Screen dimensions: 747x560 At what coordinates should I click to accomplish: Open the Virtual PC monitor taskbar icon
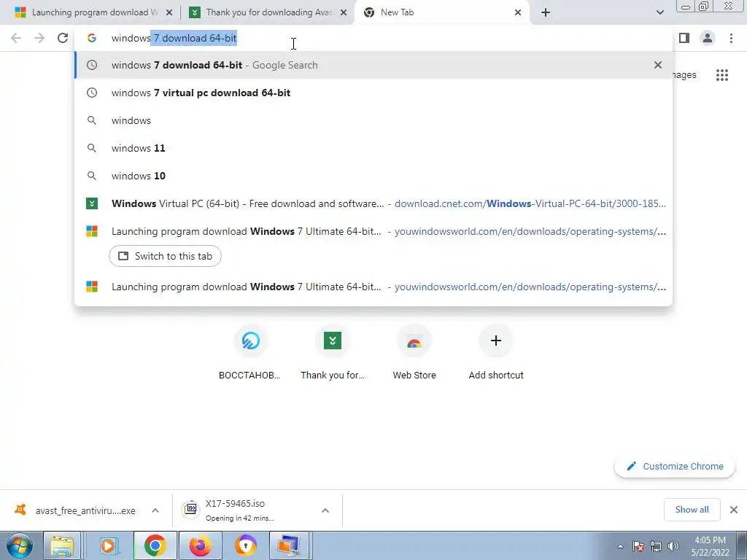[x=290, y=545]
